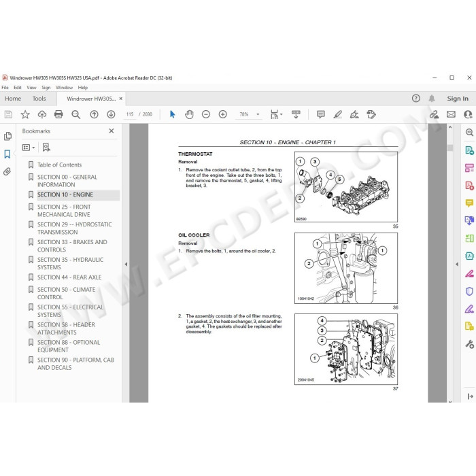The width and height of the screenshot is (476, 476).
Task: Open SECTION 55 - ELECTRICAL SYSTEMS bookmark
Action: click(x=71, y=311)
